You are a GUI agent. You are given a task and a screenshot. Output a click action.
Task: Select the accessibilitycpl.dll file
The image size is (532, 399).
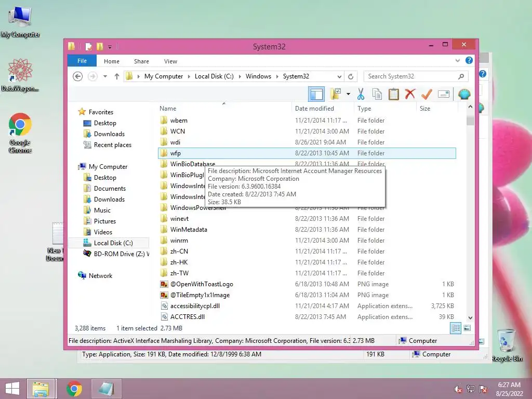307,305
